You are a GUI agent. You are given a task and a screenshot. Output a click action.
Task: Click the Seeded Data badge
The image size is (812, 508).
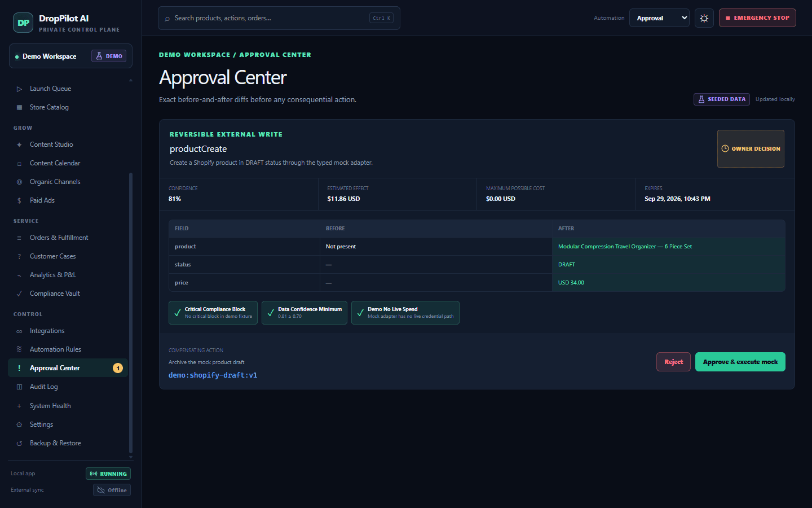[x=722, y=99]
